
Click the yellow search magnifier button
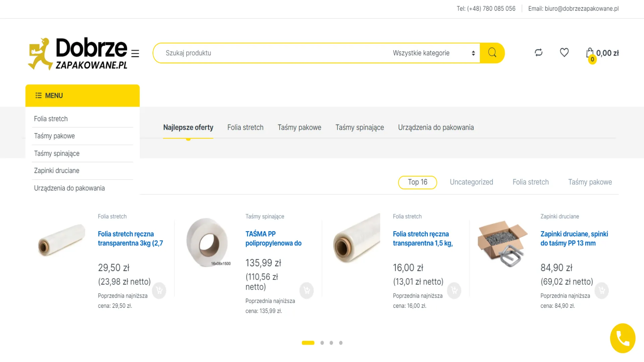[492, 53]
